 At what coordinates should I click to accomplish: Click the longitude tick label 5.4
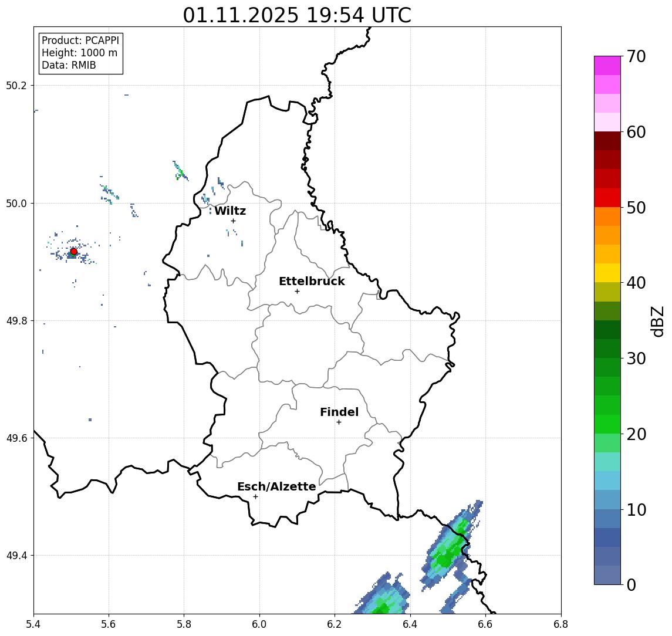pos(33,624)
